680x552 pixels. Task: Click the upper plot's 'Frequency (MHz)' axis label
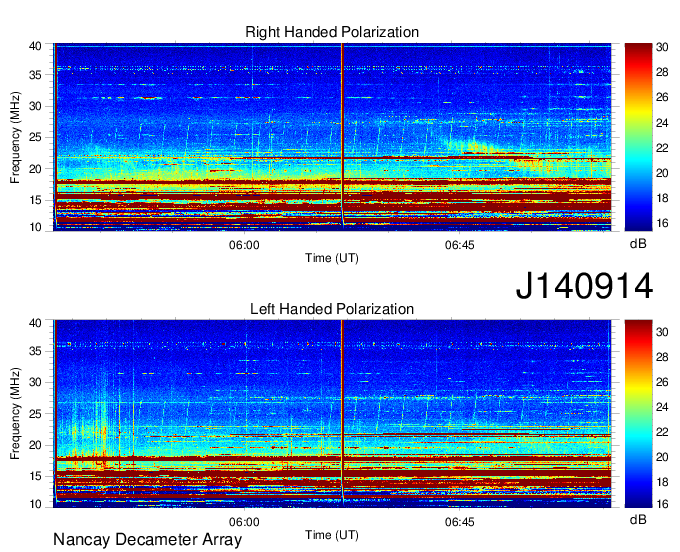[15, 137]
